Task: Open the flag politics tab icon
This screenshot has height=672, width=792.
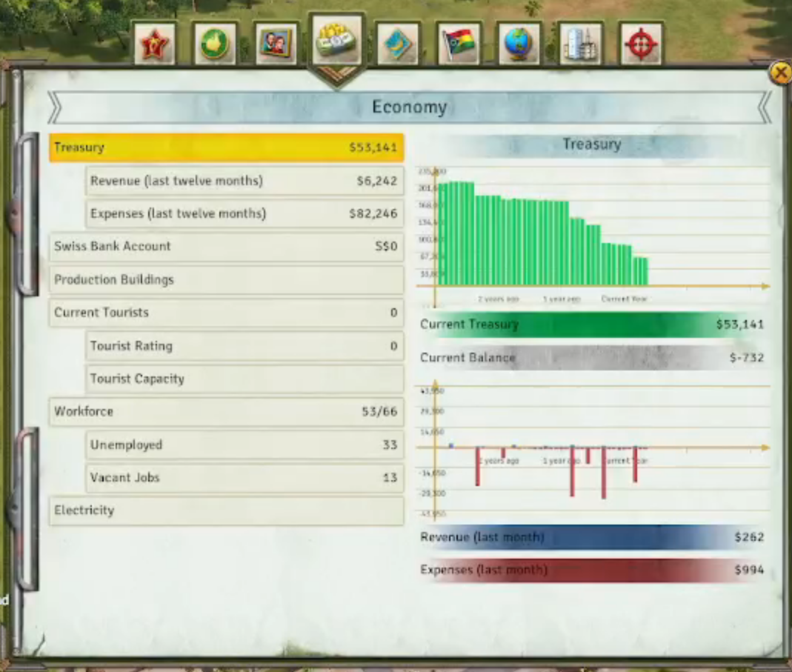Action: click(x=459, y=44)
